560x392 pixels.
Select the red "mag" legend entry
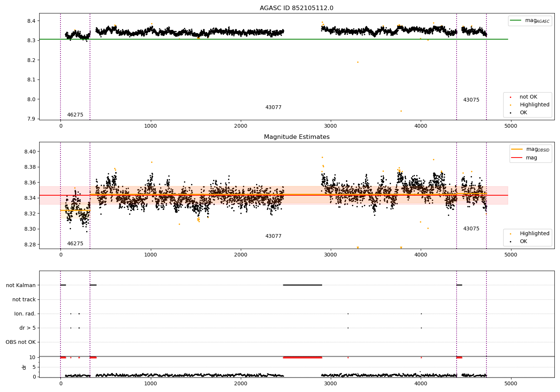524,158
